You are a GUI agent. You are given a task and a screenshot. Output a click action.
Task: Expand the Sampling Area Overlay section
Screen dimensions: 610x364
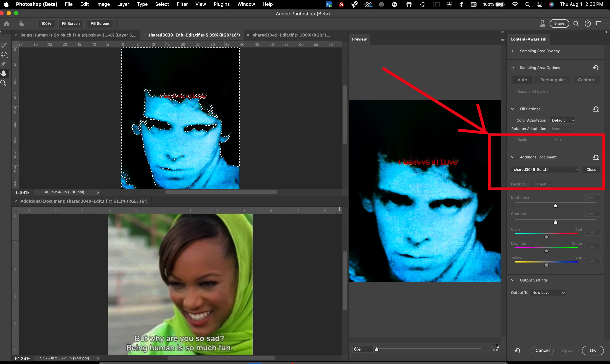click(x=513, y=51)
